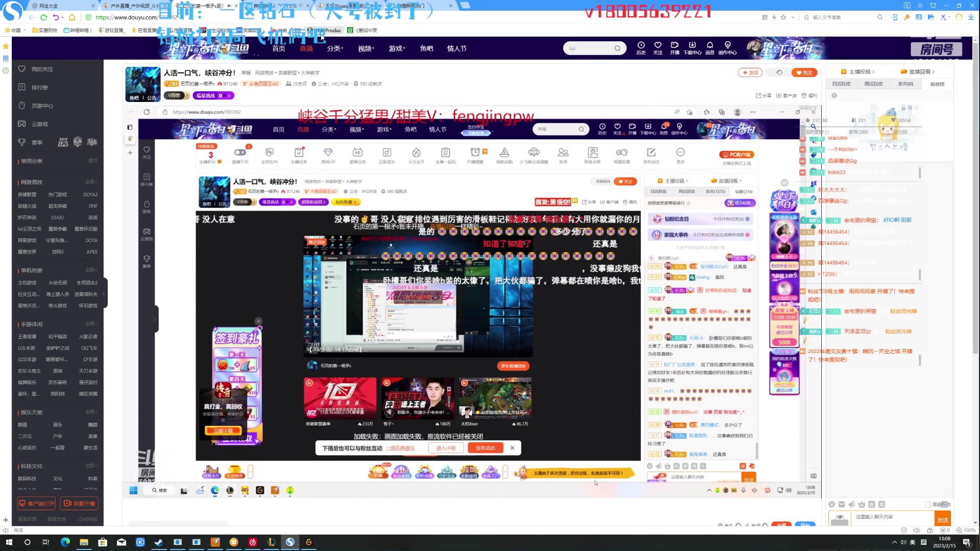
Task: Expand 游戏 menu in outer navigation
Action: pyautogui.click(x=397, y=48)
